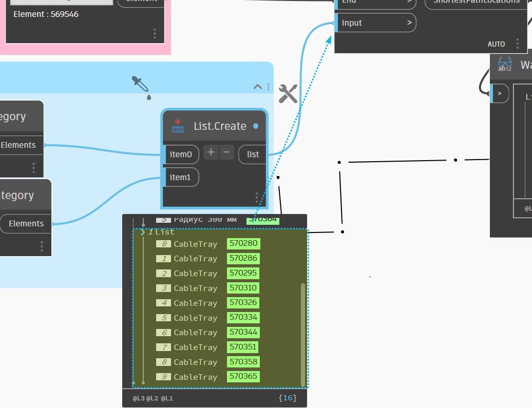Select the CableTray 570365 element ID
Image resolution: width=532 pixels, height=408 pixels.
click(243, 377)
